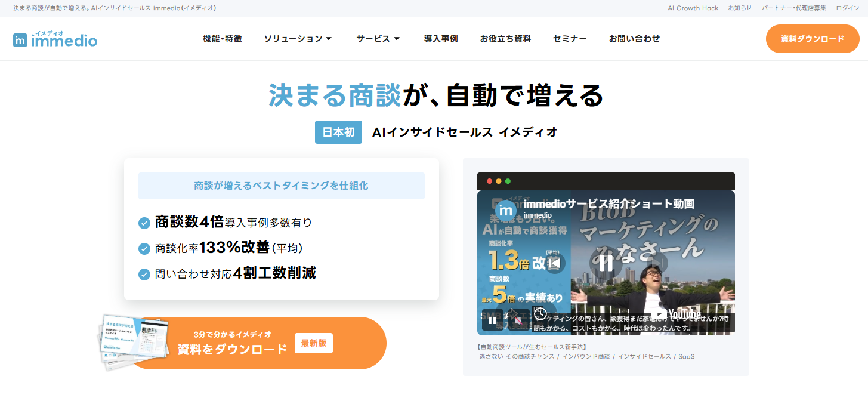Click the 最新版 badge on download banner
The image size is (868, 407).
pos(314,343)
